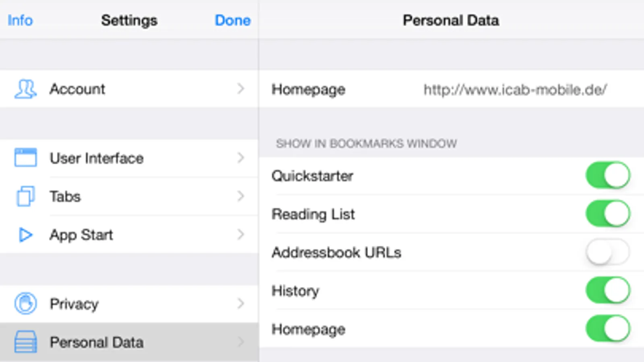The height and width of the screenshot is (362, 644).
Task: Click the User Interface window icon
Action: (x=25, y=158)
